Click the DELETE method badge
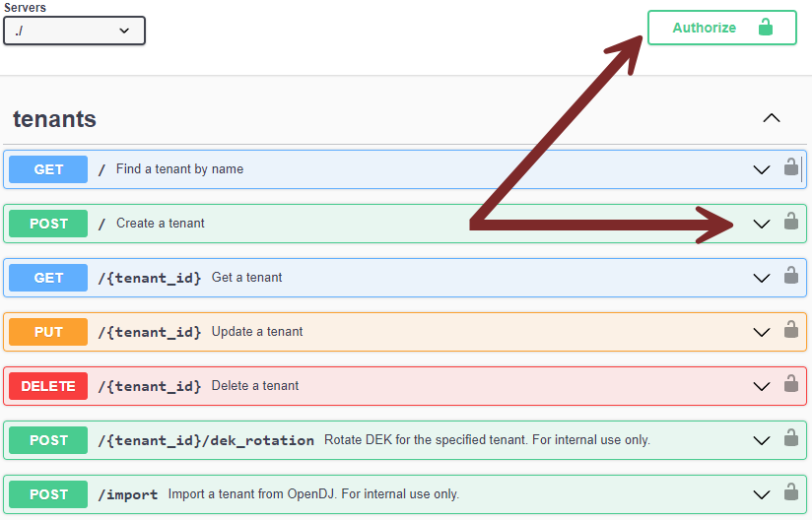The height and width of the screenshot is (520, 812). coord(48,386)
